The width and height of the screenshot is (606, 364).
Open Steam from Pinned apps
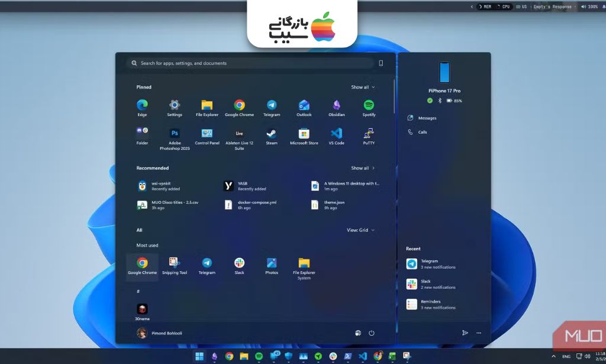tap(272, 136)
